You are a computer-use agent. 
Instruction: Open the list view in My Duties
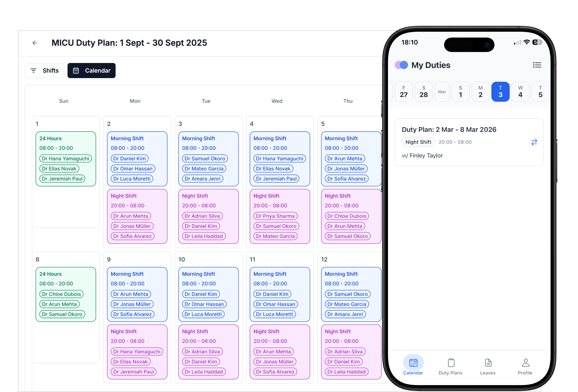coord(537,65)
